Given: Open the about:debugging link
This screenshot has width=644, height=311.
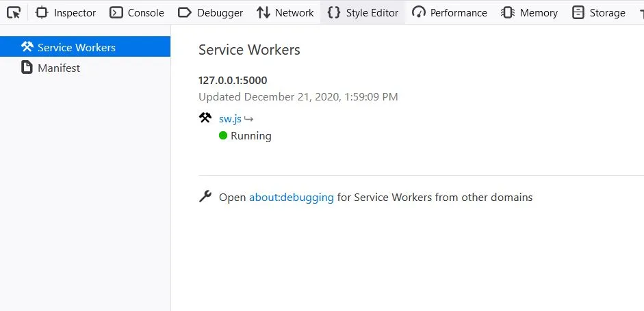Looking at the screenshot, I should [x=291, y=197].
